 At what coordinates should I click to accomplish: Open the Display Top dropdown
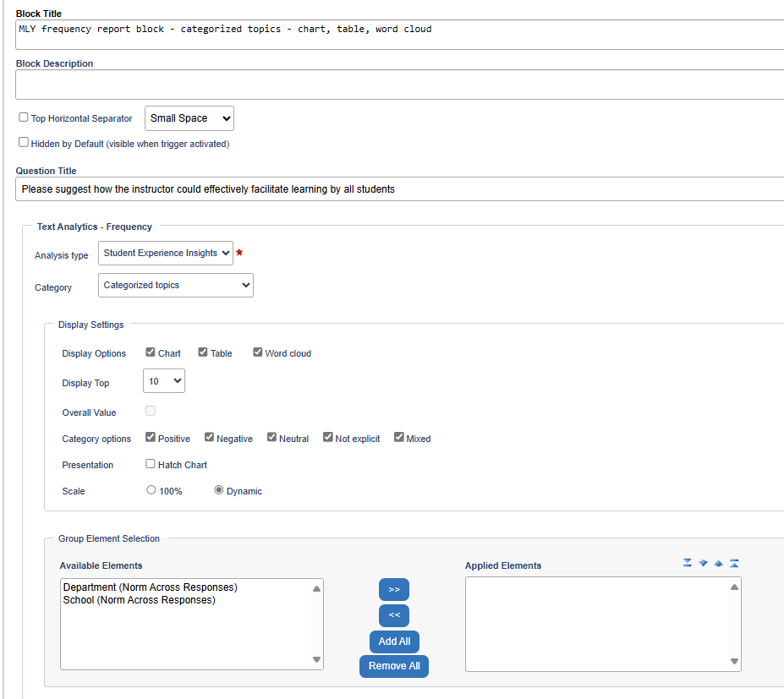point(164,380)
